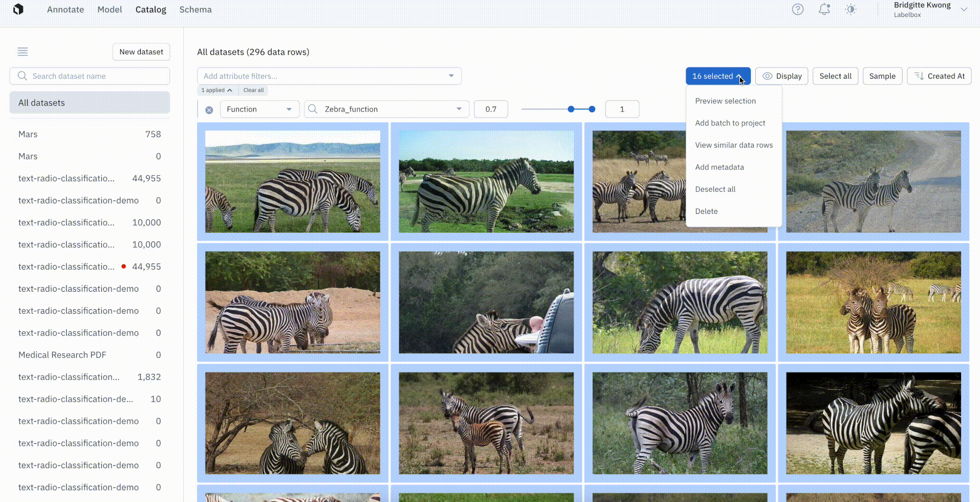
Task: Click the sort icon beside Created At
Action: (919, 76)
